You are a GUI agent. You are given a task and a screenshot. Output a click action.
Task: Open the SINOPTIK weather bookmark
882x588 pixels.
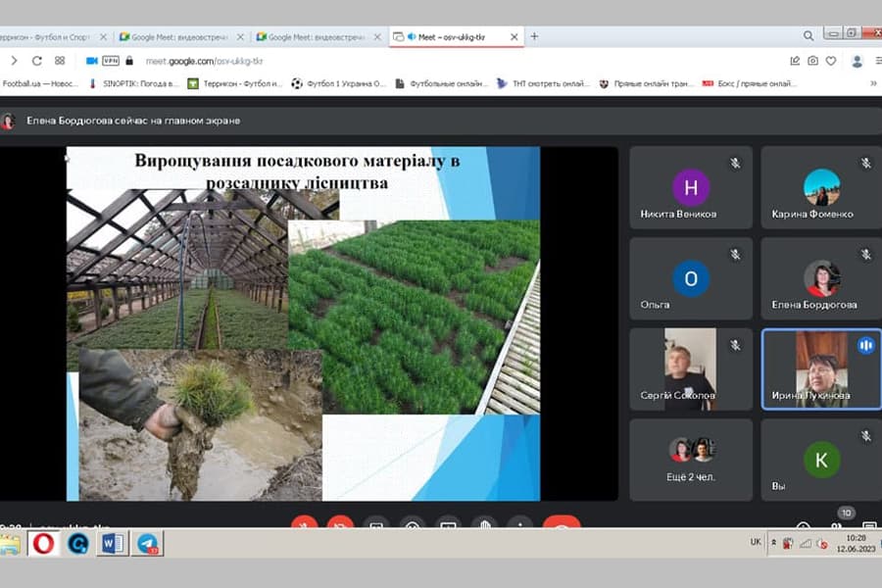tap(135, 83)
